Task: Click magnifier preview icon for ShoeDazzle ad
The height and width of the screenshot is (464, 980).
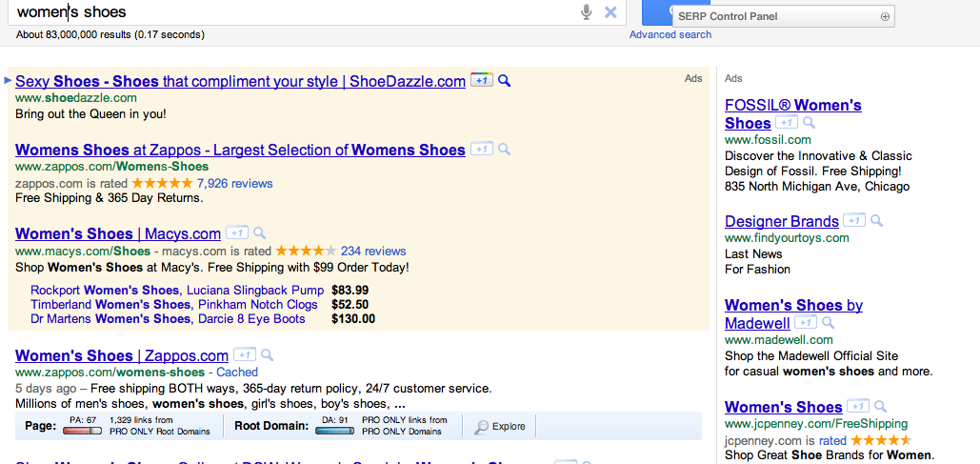Action: pyautogui.click(x=505, y=81)
